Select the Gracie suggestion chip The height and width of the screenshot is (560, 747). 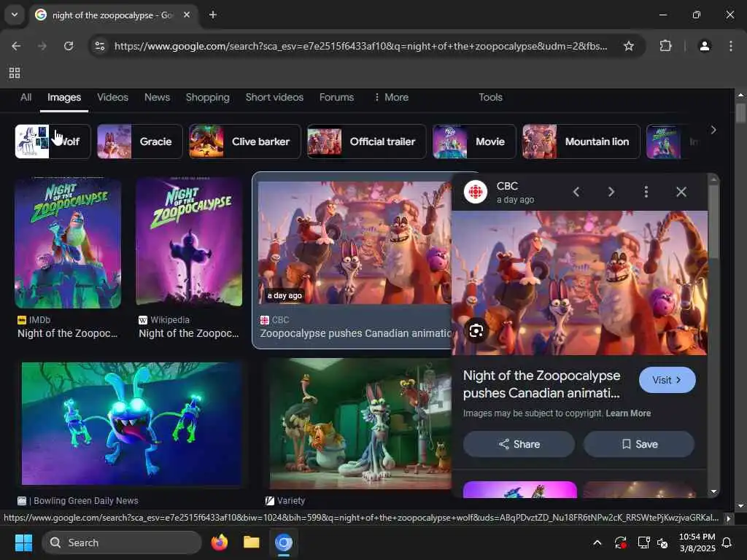139,141
